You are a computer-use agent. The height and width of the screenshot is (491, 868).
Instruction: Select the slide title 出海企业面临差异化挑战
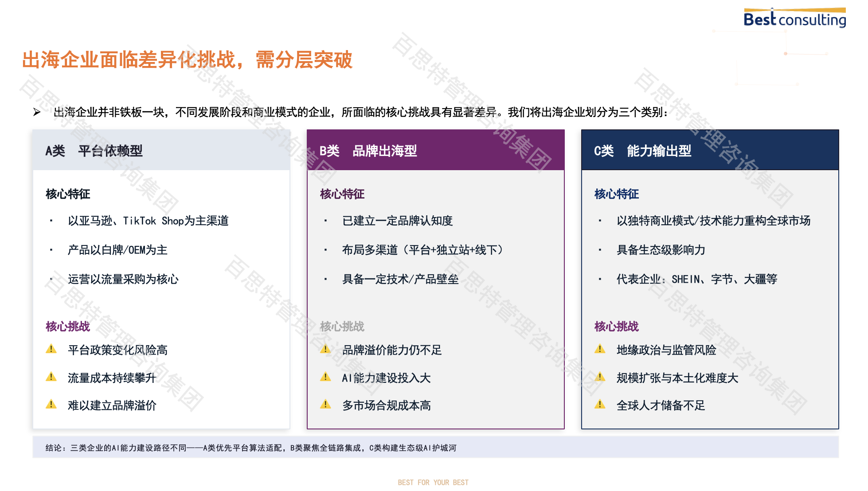[187, 59]
